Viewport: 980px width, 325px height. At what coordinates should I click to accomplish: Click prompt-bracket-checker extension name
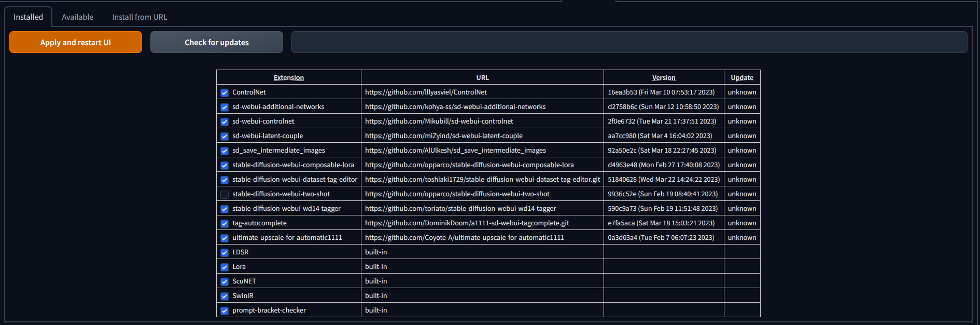click(269, 310)
